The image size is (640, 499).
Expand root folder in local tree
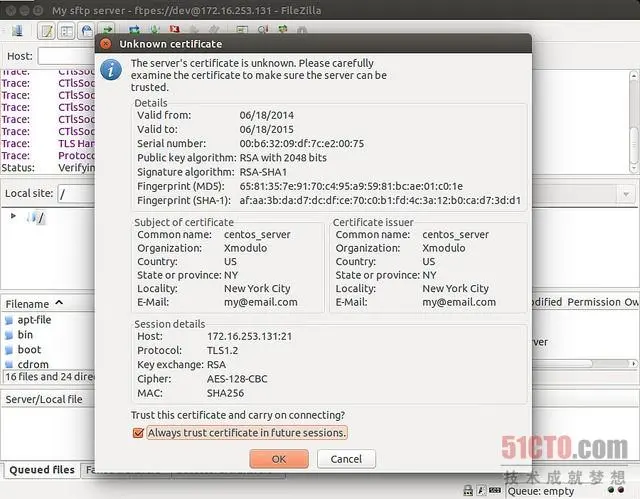13,216
